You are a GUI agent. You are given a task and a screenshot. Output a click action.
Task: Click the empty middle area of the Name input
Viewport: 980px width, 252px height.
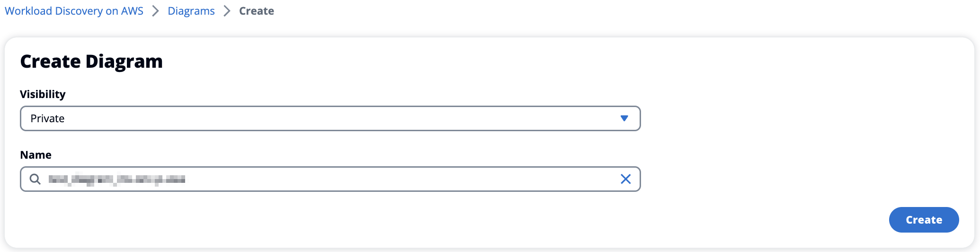pyautogui.click(x=402, y=179)
